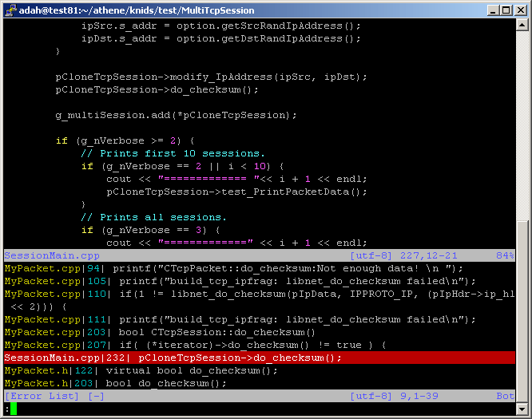The width and height of the screenshot is (532, 419).
Task: Click the ipSrc.s_addr assignment line
Action: click(x=221, y=26)
